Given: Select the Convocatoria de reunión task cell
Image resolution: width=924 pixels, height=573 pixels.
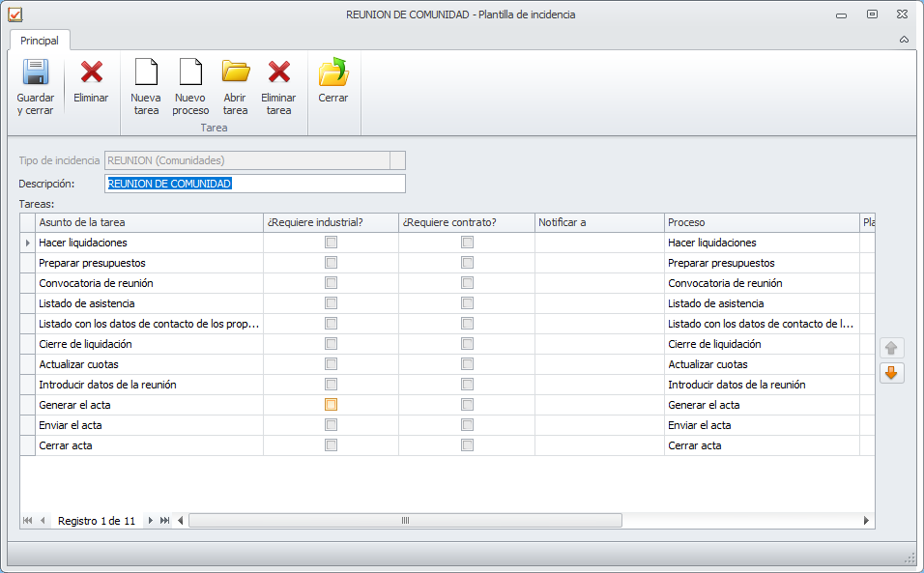Looking at the screenshot, I should click(x=149, y=283).
